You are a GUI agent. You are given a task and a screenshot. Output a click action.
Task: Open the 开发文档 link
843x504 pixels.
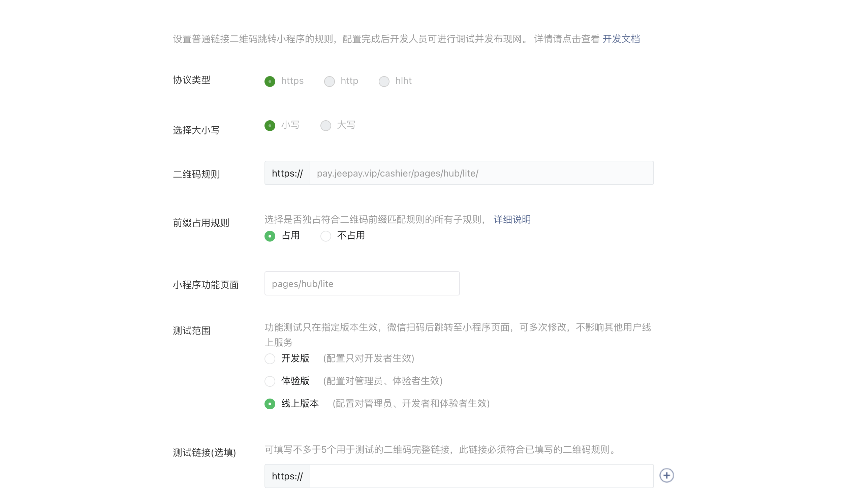621,39
